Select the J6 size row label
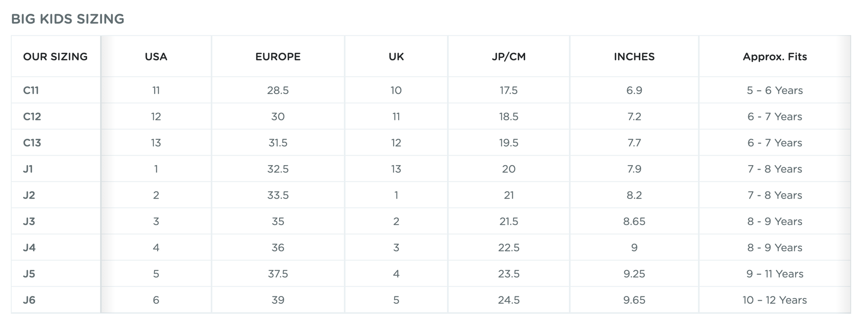Image resolution: width=868 pixels, height=322 pixels. pos(29,300)
